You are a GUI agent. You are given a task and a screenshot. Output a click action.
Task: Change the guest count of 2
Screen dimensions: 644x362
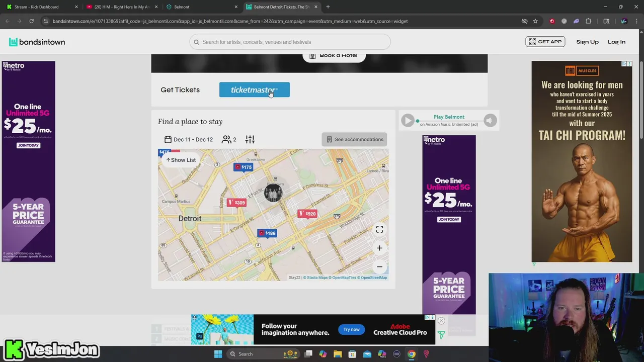click(229, 139)
